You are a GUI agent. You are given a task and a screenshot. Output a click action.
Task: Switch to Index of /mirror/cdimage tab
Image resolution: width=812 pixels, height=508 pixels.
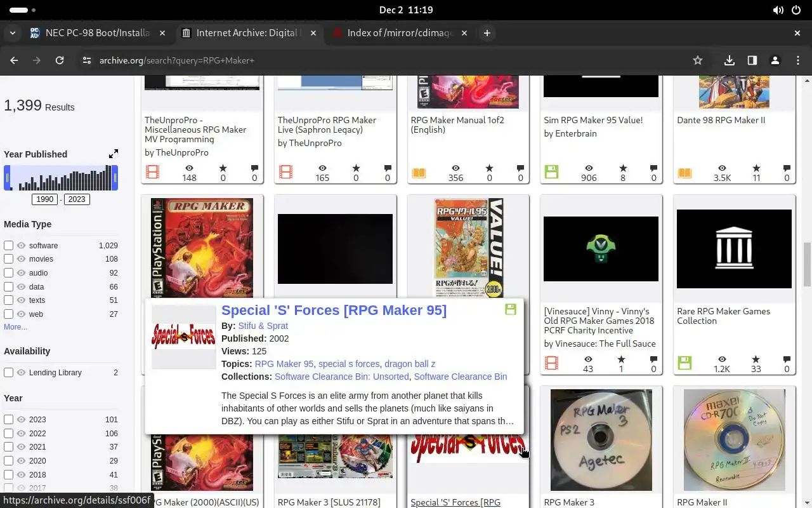400,33
